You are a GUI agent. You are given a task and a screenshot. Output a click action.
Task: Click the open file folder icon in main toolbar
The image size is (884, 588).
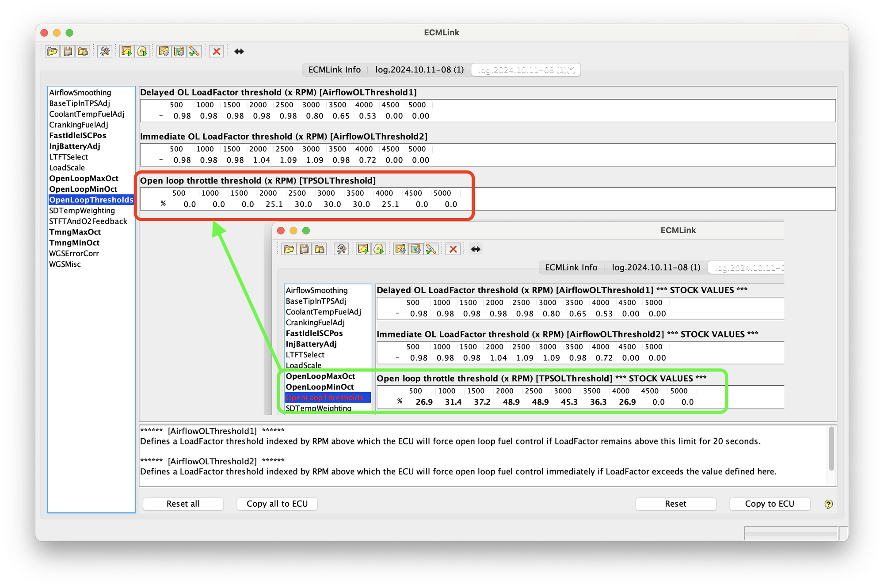(x=53, y=51)
